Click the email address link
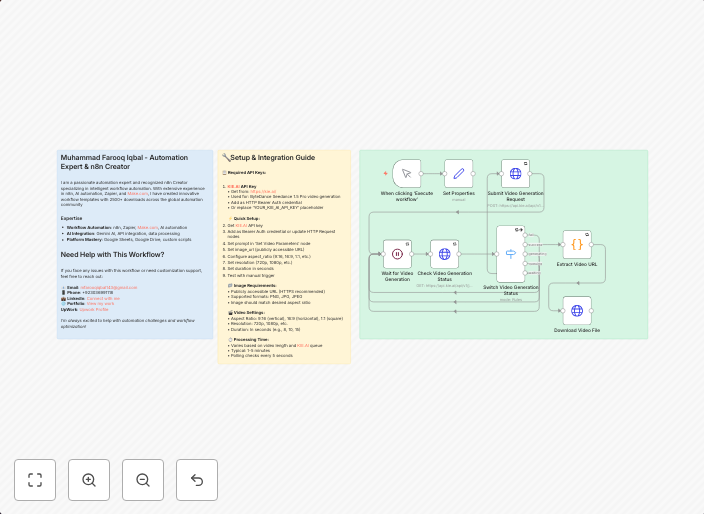 tap(108, 287)
